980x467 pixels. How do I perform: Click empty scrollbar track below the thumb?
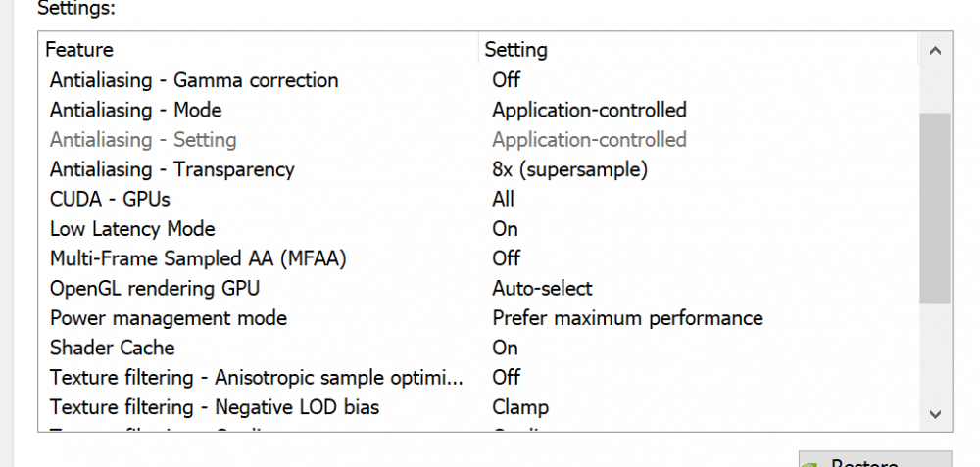click(935, 352)
